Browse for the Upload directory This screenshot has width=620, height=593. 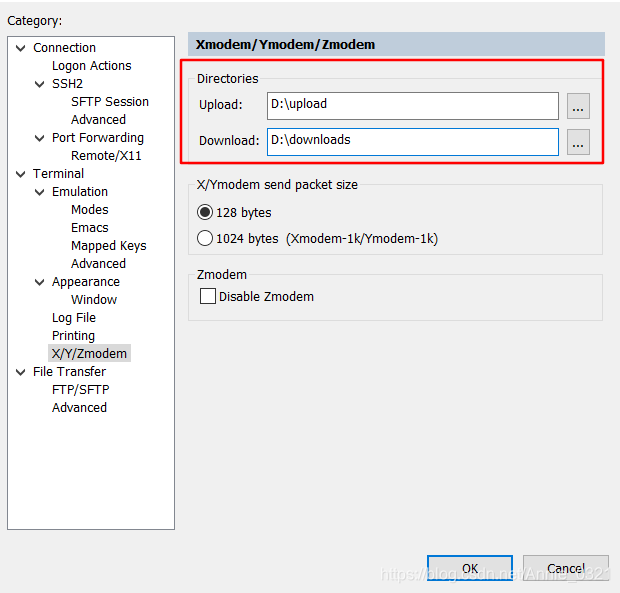pos(578,106)
